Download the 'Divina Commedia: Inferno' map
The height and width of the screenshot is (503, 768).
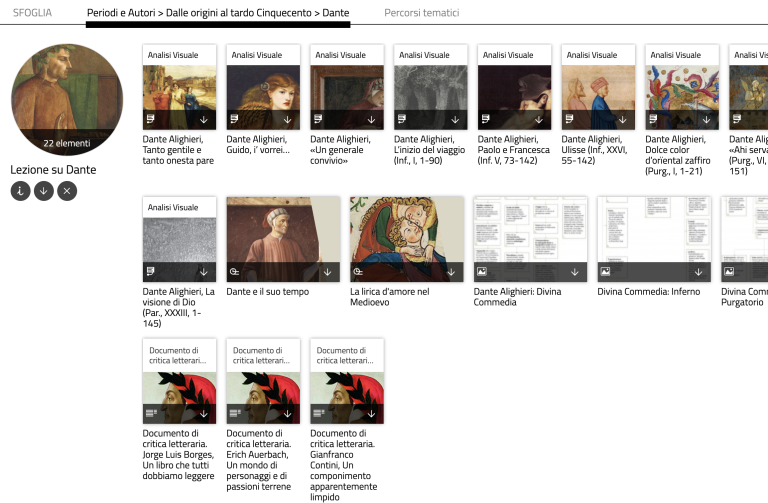point(699,271)
